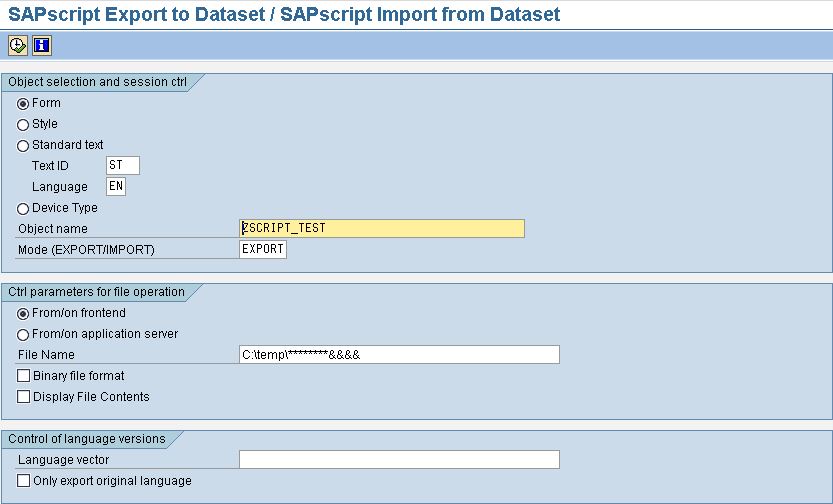Image resolution: width=833 pixels, height=504 pixels.
Task: Click 'Object selection and session ctrl' group header
Action: coord(97,82)
